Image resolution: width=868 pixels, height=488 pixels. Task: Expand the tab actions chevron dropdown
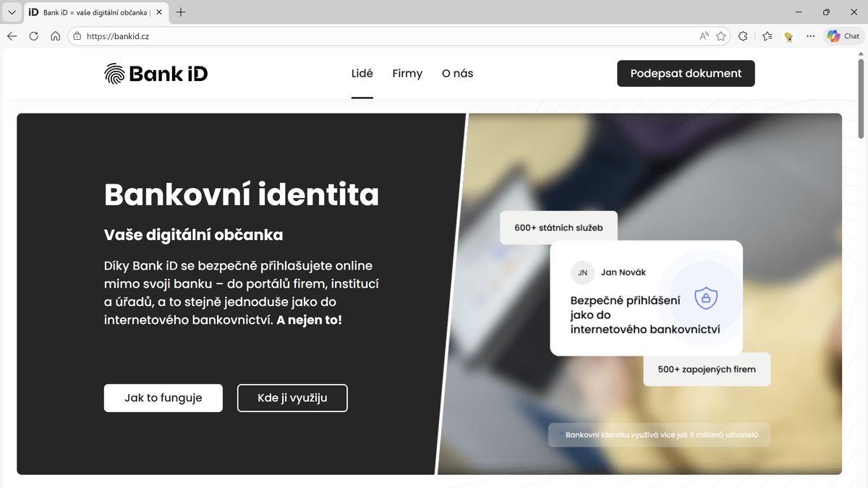(12, 12)
